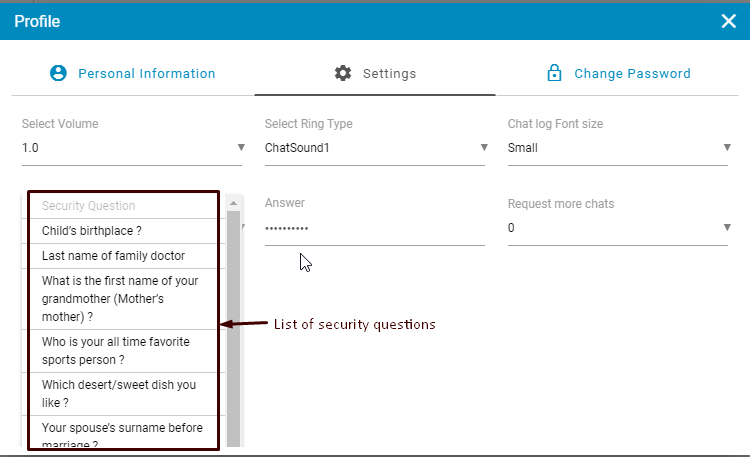The image size is (750, 457).
Task: Click the Change Password lock icon
Action: [x=553, y=73]
